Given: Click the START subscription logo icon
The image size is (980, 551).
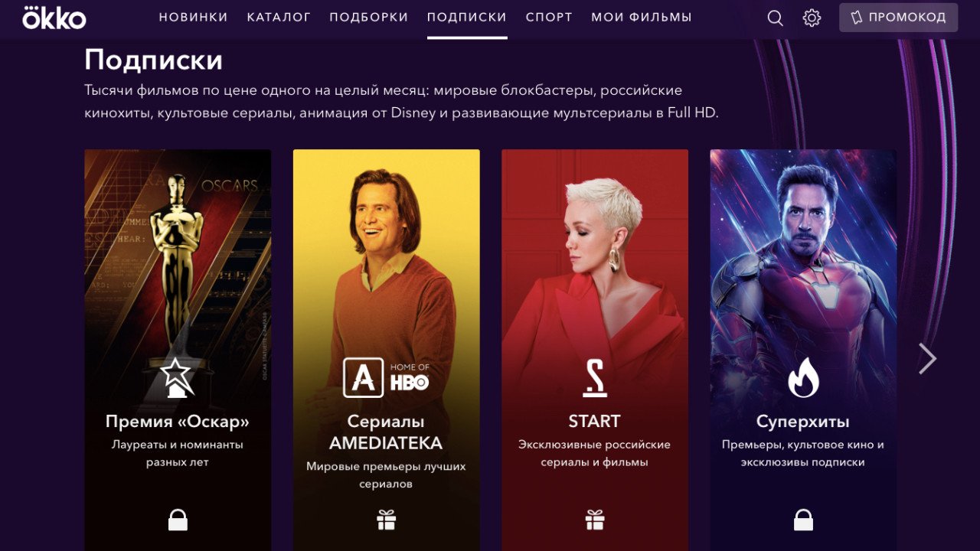Looking at the screenshot, I should (595, 378).
